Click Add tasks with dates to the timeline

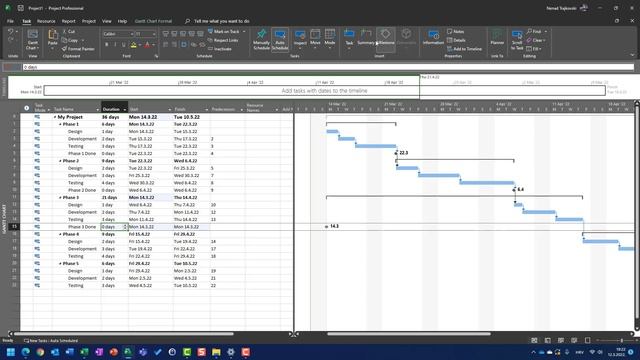coord(324,91)
